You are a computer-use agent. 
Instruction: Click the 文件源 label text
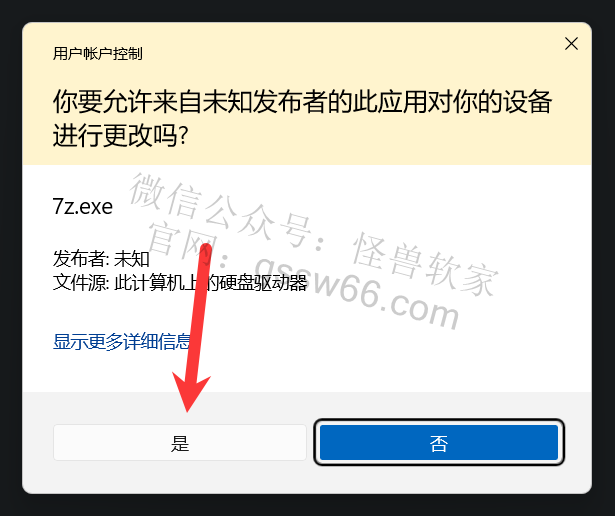tap(81, 283)
